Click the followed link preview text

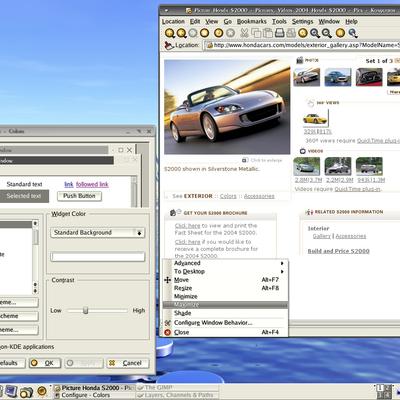pyautogui.click(x=92, y=184)
